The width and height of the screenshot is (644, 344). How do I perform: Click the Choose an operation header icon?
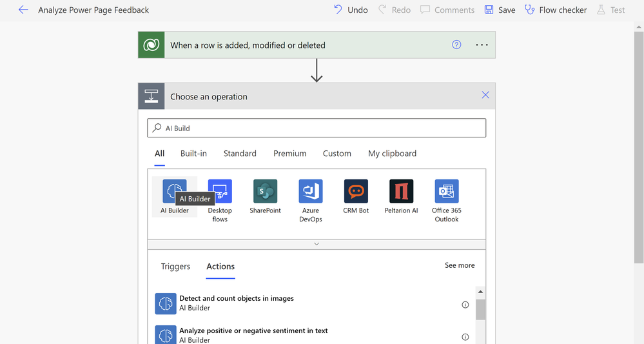[x=151, y=96]
